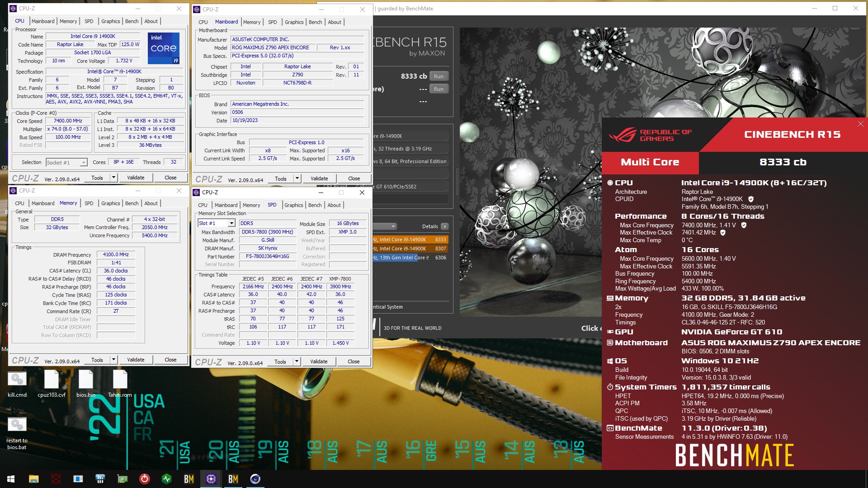
Task: Select the ranking row with score 8333
Action: click(410, 240)
